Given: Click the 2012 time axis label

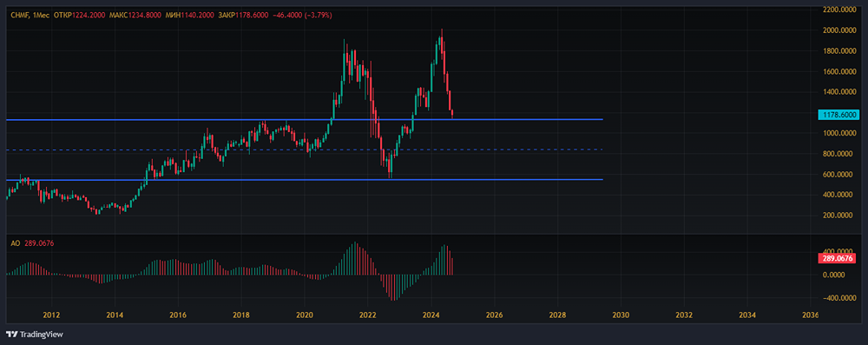Looking at the screenshot, I should [x=51, y=315].
